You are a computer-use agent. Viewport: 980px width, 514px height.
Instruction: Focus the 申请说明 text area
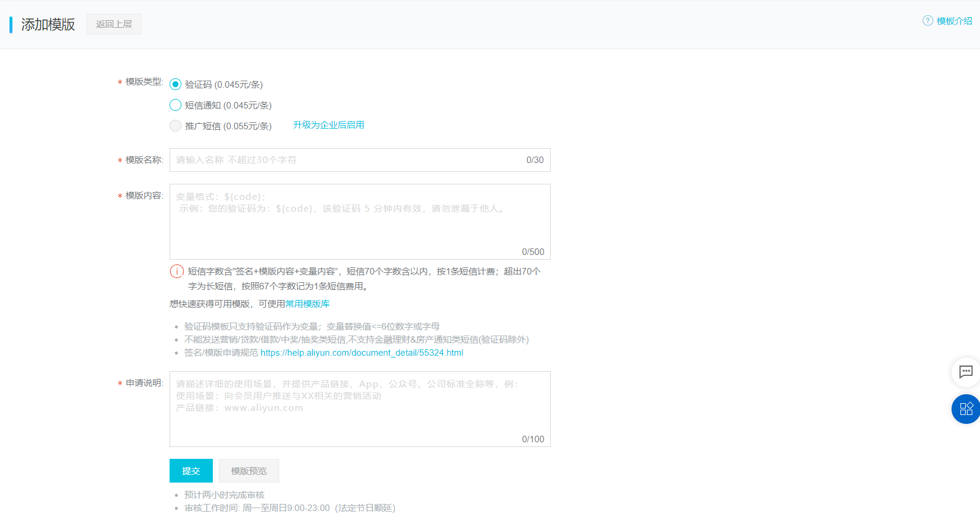(x=360, y=409)
